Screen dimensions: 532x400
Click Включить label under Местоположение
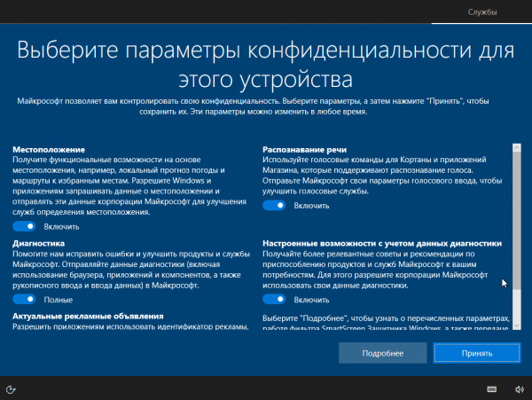61,227
